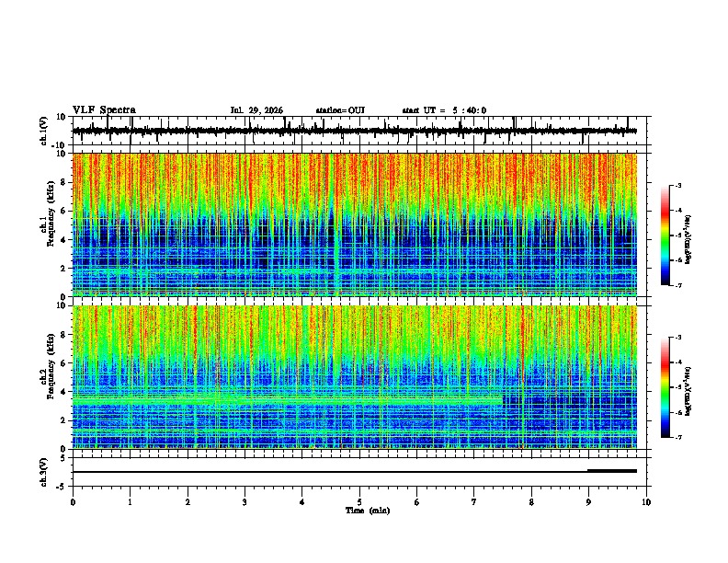Click the "-7" tick on ch.2 colorbar
Viewport: 728px width, 563px height.
pos(677,437)
